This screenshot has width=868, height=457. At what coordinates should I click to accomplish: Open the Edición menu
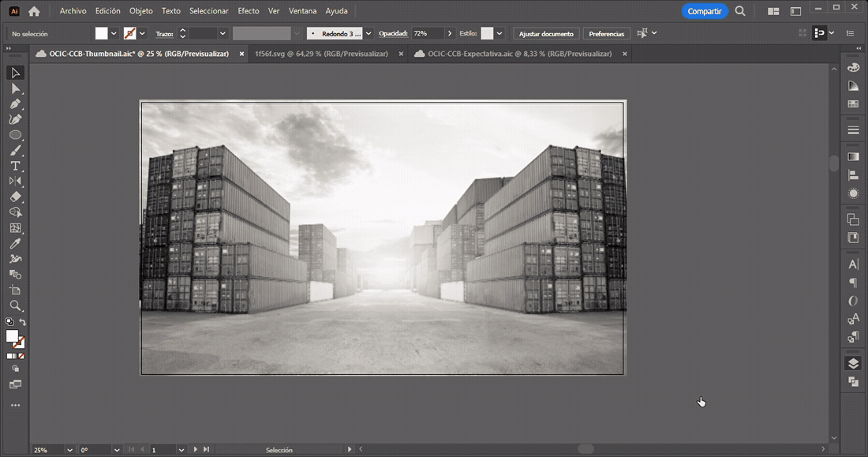107,11
